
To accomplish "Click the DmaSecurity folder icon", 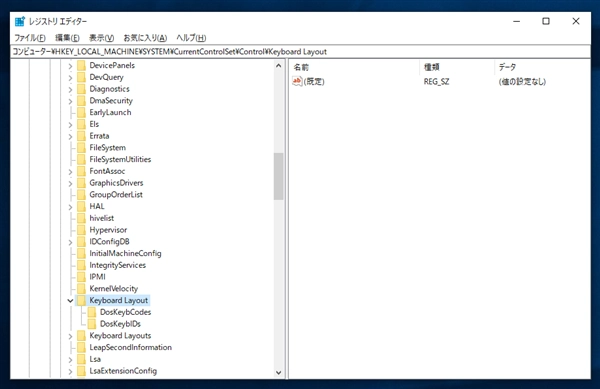I will point(81,101).
